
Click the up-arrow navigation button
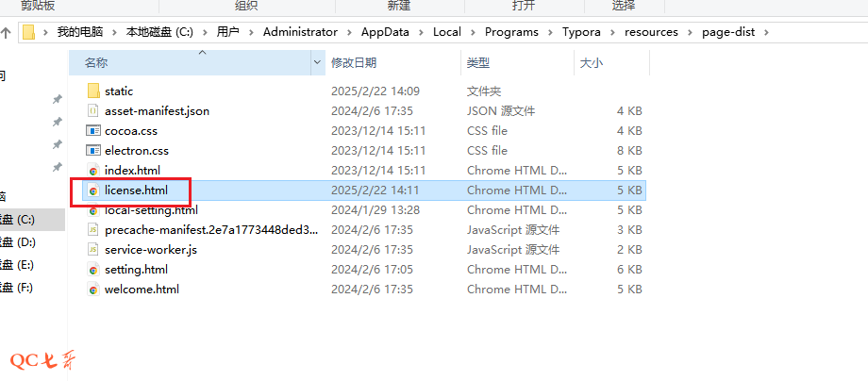click(x=7, y=32)
